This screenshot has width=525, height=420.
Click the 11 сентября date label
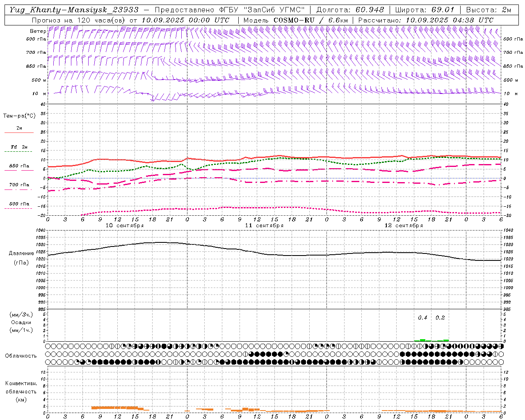point(264,226)
